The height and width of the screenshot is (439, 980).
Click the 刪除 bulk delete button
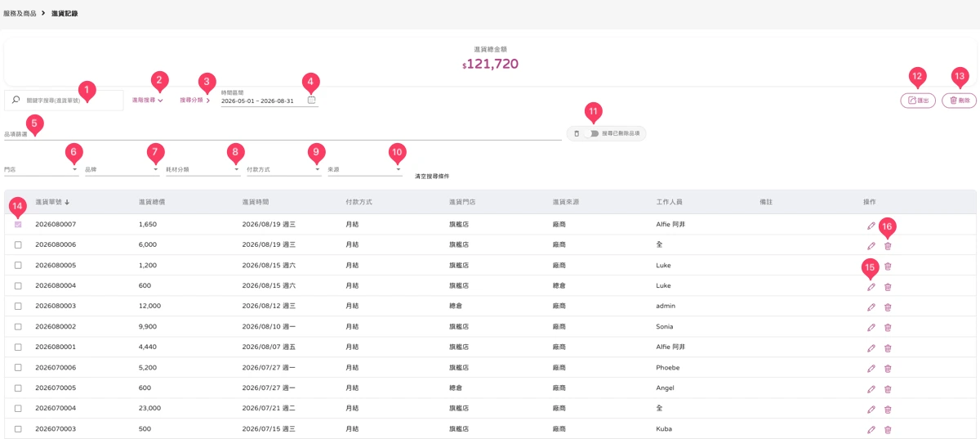coord(959,100)
